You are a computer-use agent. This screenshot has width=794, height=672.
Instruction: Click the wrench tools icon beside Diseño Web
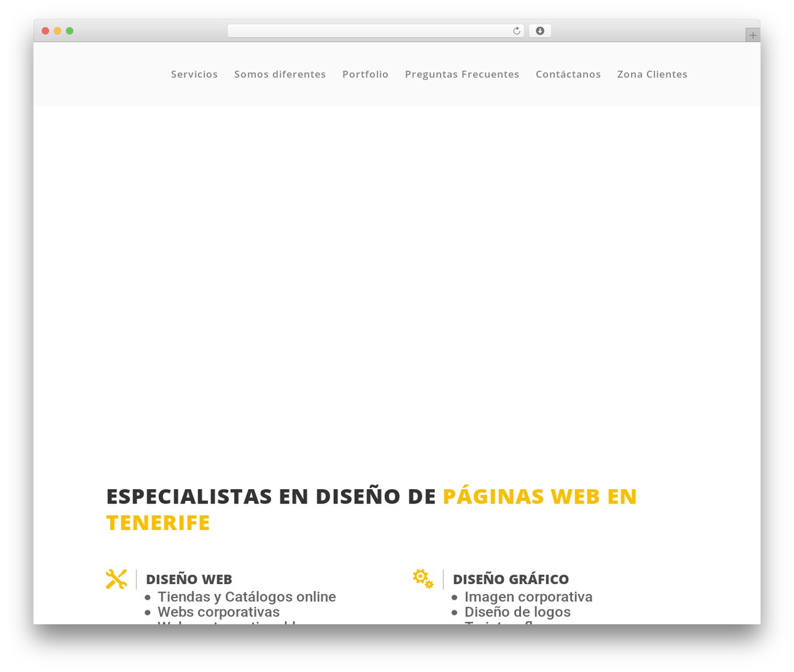(117, 579)
